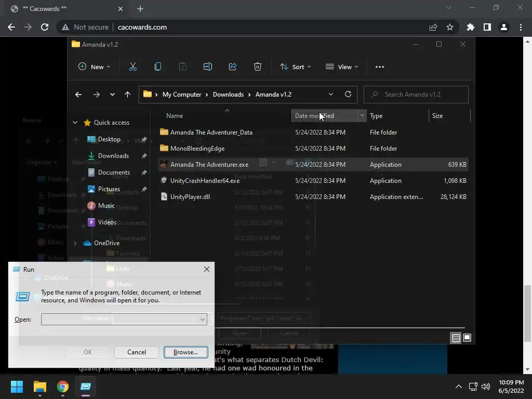This screenshot has height=399, width=532.
Task: Open the New item dropdown
Action: 95,67
